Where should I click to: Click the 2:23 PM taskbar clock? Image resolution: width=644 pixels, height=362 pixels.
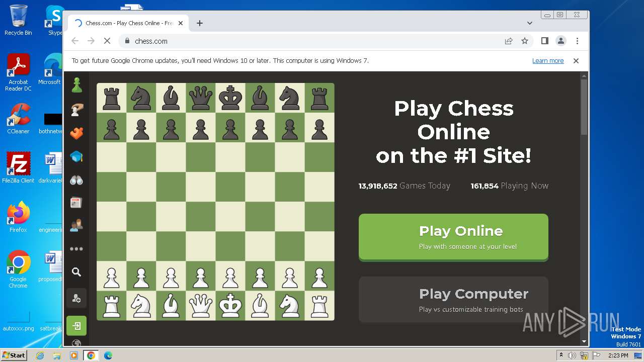618,355
